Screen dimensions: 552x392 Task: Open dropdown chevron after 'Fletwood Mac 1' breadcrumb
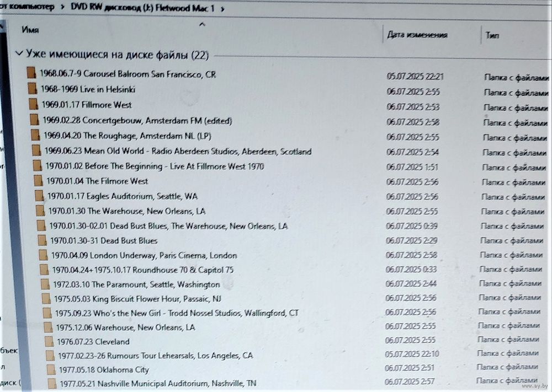tap(222, 9)
